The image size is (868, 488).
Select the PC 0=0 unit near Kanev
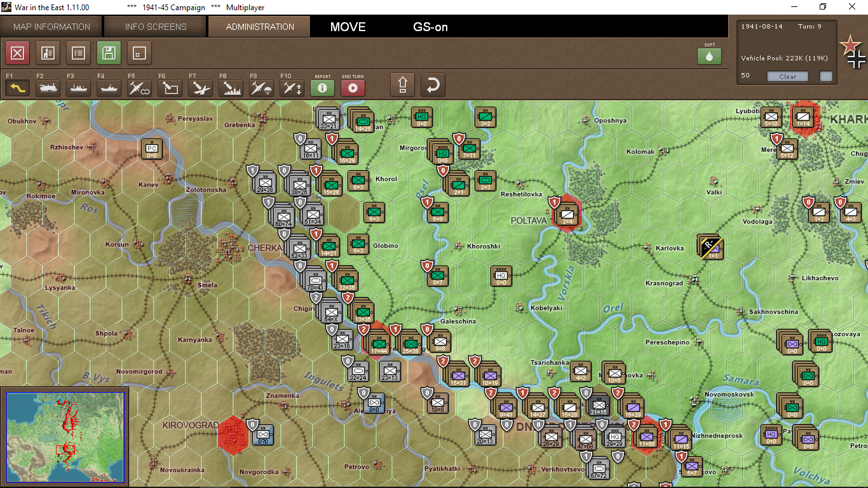(x=152, y=149)
